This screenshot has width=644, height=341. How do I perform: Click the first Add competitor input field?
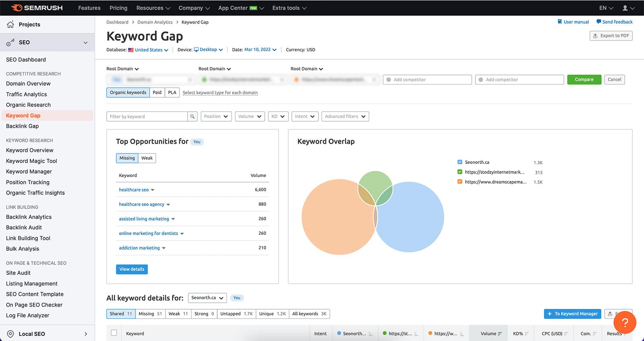(x=427, y=80)
